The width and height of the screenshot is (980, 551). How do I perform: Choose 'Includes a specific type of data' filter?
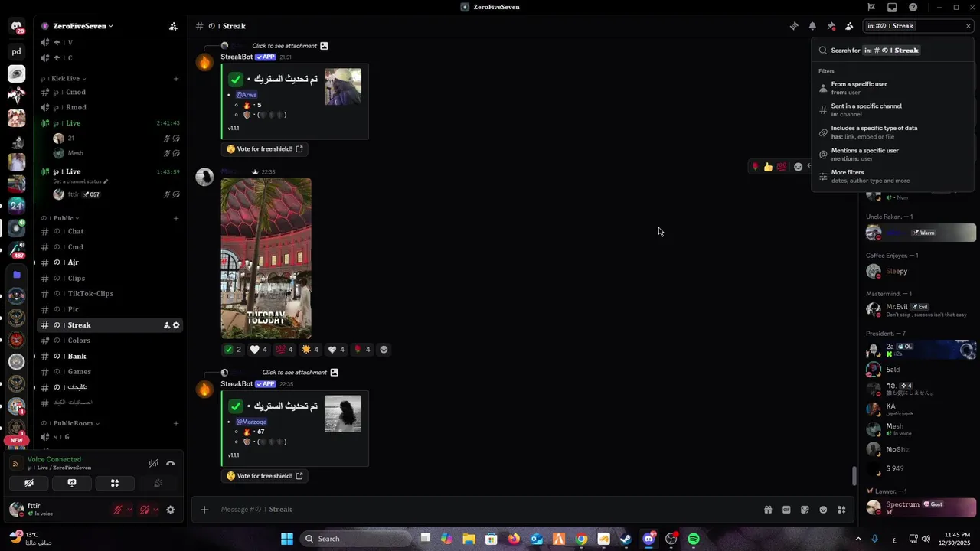[x=893, y=132]
